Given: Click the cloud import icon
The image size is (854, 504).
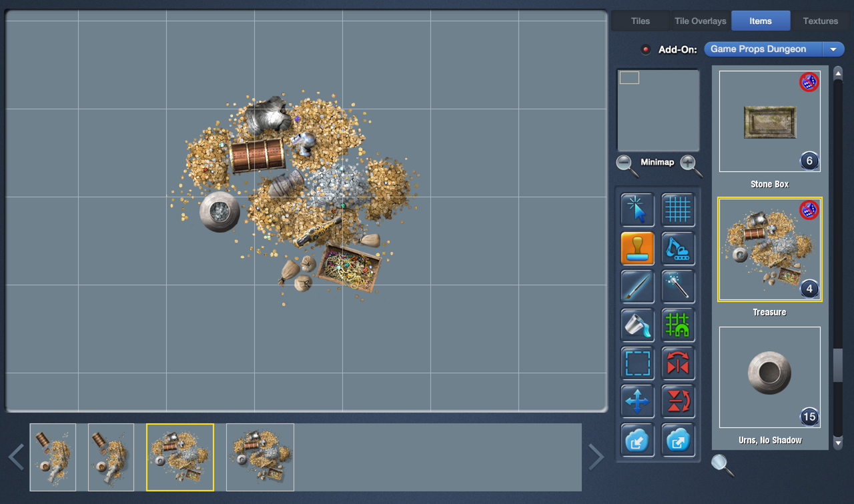Looking at the screenshot, I should (637, 440).
